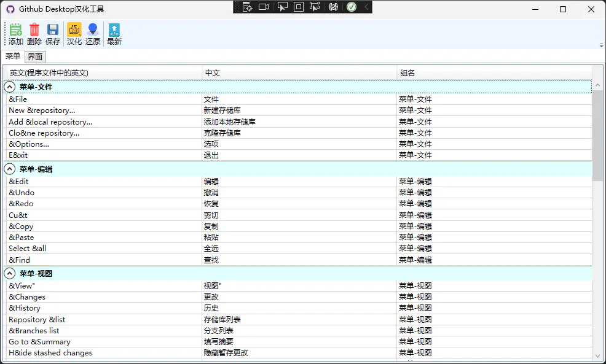
Task: Click the 组名 column header
Action: 407,72
